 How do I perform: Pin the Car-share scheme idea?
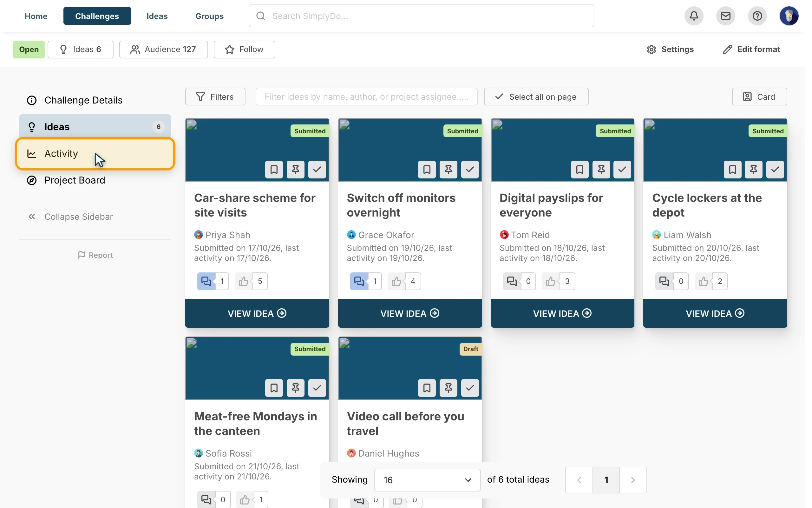pyautogui.click(x=295, y=169)
